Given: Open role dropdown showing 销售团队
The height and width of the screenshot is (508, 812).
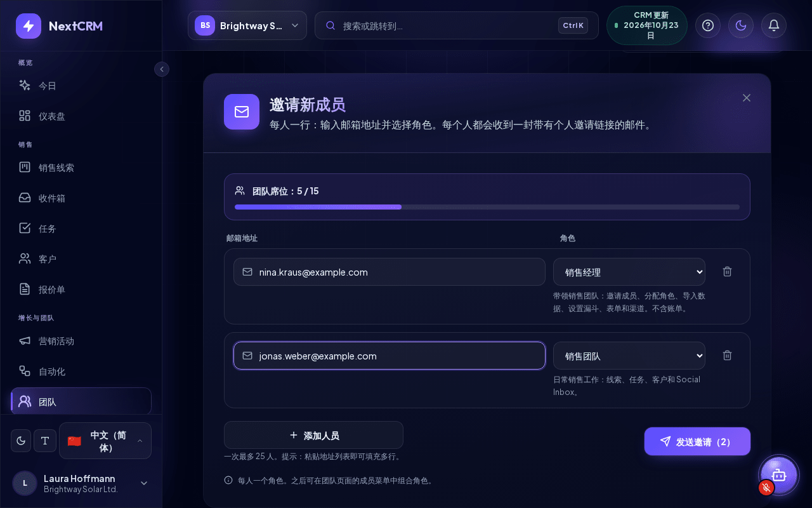Looking at the screenshot, I should click(x=629, y=356).
